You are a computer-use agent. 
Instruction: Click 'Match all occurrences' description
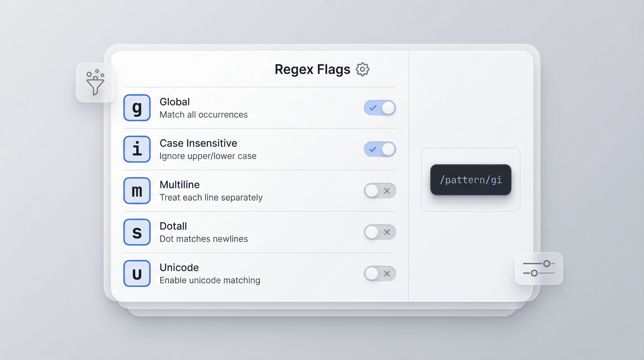coord(204,115)
